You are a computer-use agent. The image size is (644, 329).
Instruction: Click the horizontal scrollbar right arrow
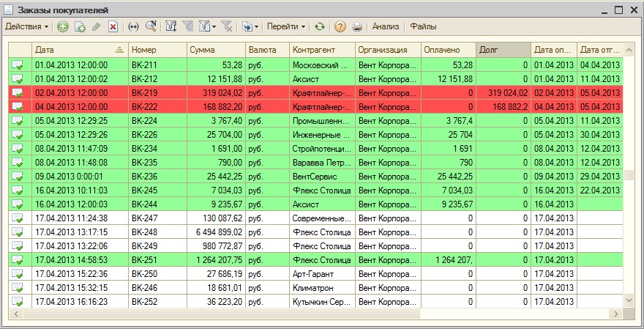click(x=616, y=314)
